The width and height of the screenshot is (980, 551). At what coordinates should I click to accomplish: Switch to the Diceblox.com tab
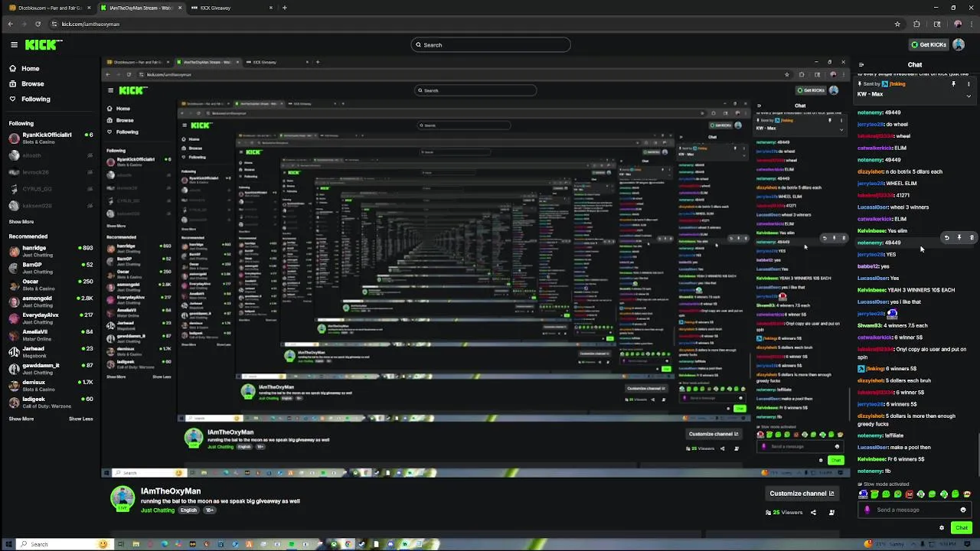tap(49, 8)
